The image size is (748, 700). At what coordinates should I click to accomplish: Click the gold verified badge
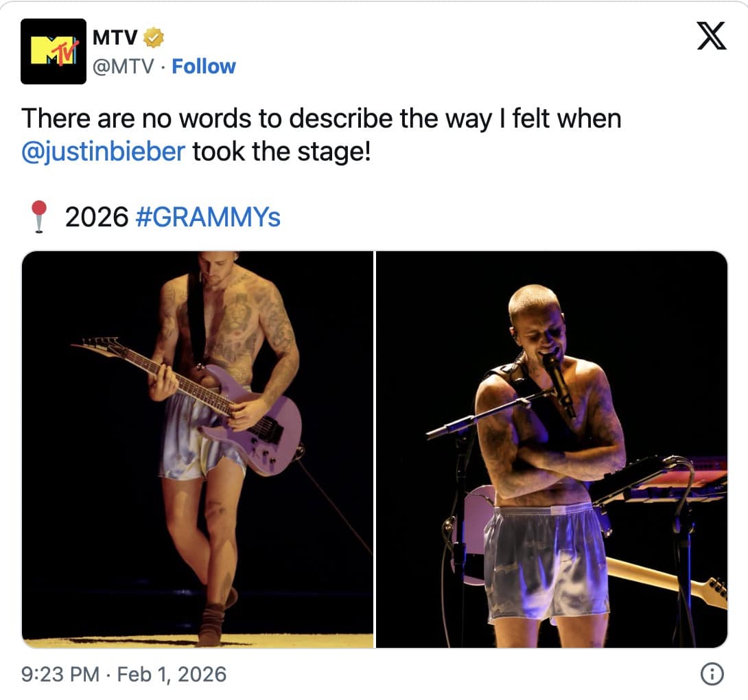[154, 38]
